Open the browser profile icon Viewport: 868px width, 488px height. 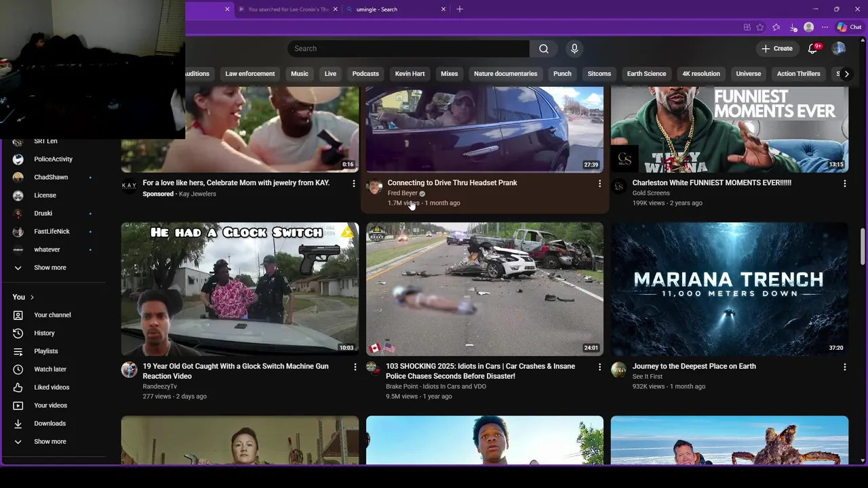[x=808, y=27]
